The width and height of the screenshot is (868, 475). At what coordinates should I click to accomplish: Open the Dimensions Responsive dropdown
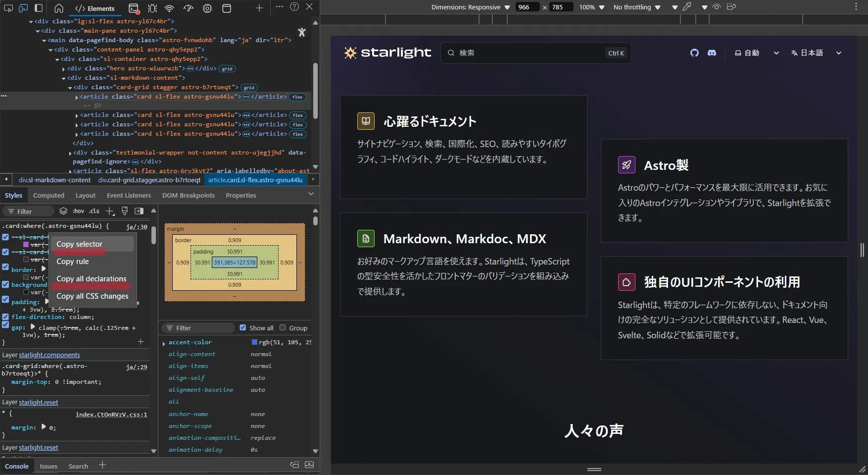tap(470, 7)
